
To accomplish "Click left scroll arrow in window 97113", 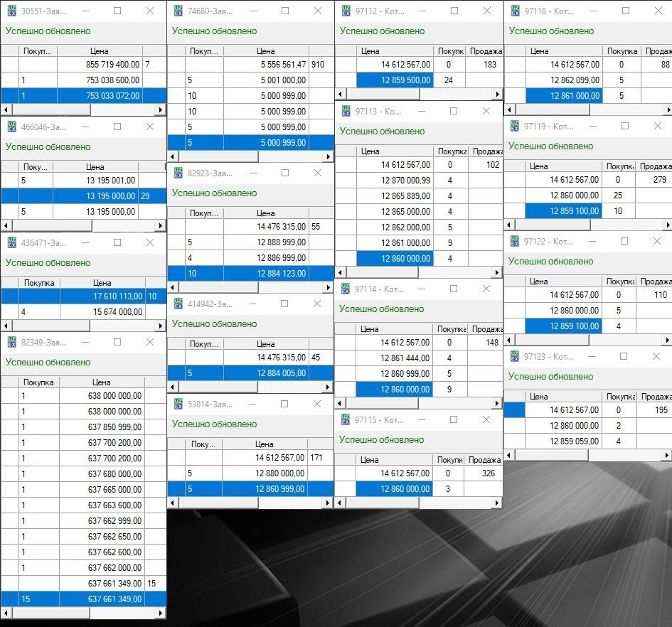I will pyautogui.click(x=339, y=272).
